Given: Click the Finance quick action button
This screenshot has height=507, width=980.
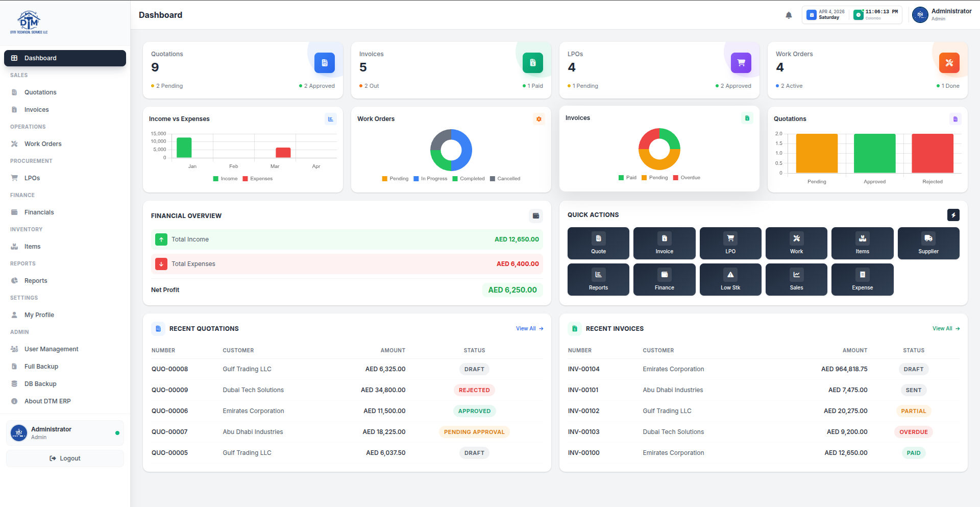Looking at the screenshot, I should click(x=664, y=280).
